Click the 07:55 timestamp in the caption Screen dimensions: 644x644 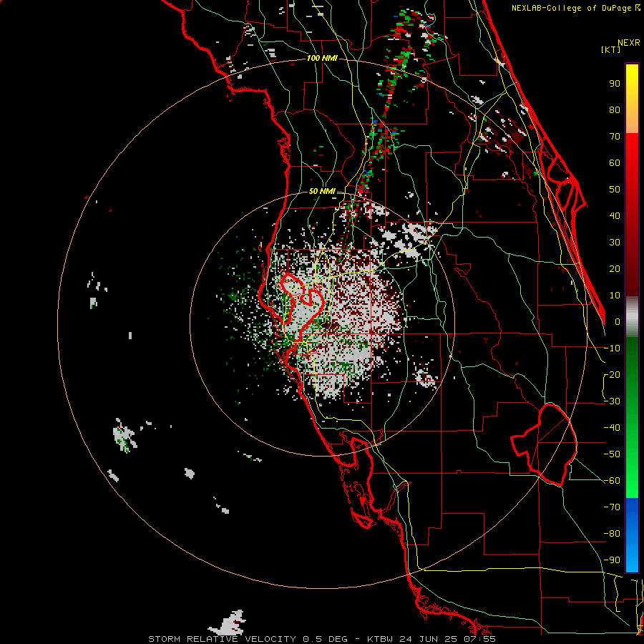coord(479,639)
